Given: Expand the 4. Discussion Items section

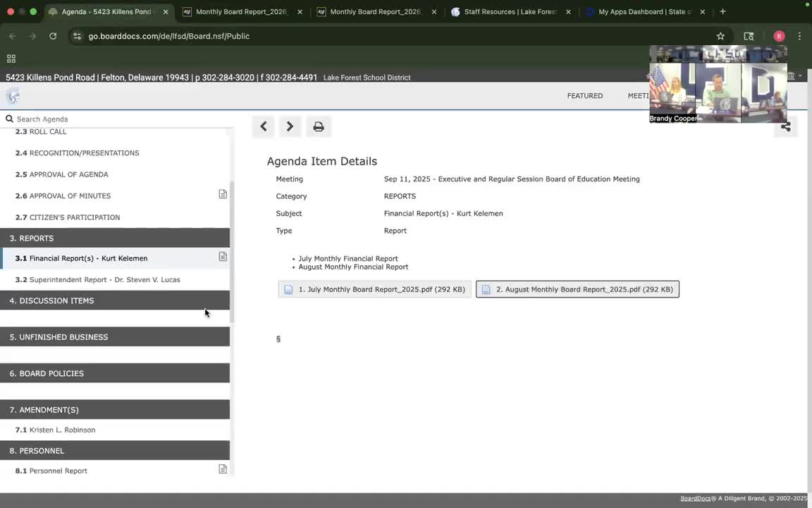Looking at the screenshot, I should [x=115, y=301].
